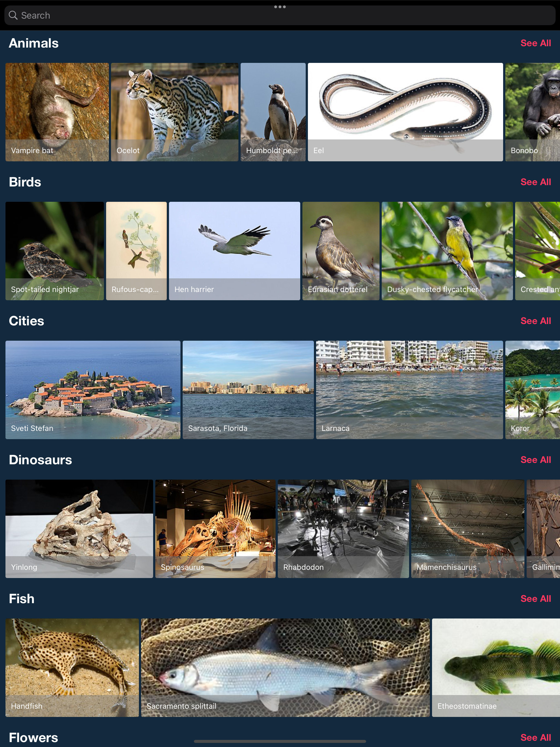Show all Cities entries
The width and height of the screenshot is (560, 747).
(535, 321)
